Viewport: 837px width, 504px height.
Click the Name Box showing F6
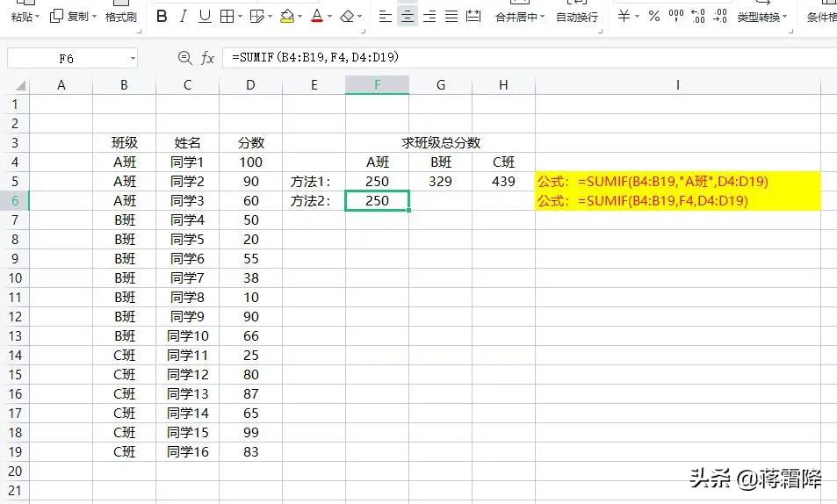click(x=66, y=58)
